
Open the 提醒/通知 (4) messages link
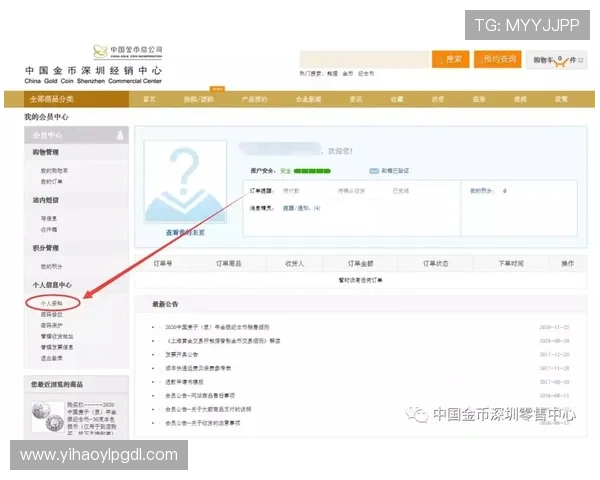[x=302, y=208]
